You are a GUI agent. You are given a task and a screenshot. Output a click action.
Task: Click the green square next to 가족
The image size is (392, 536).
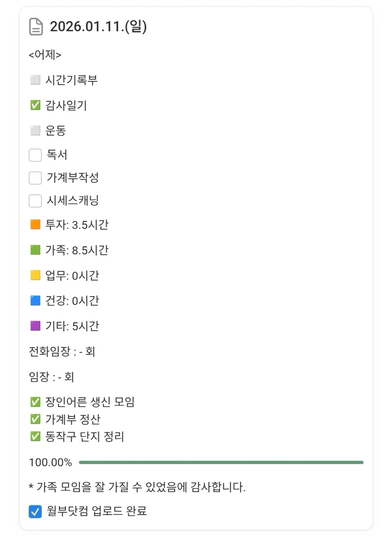point(35,250)
